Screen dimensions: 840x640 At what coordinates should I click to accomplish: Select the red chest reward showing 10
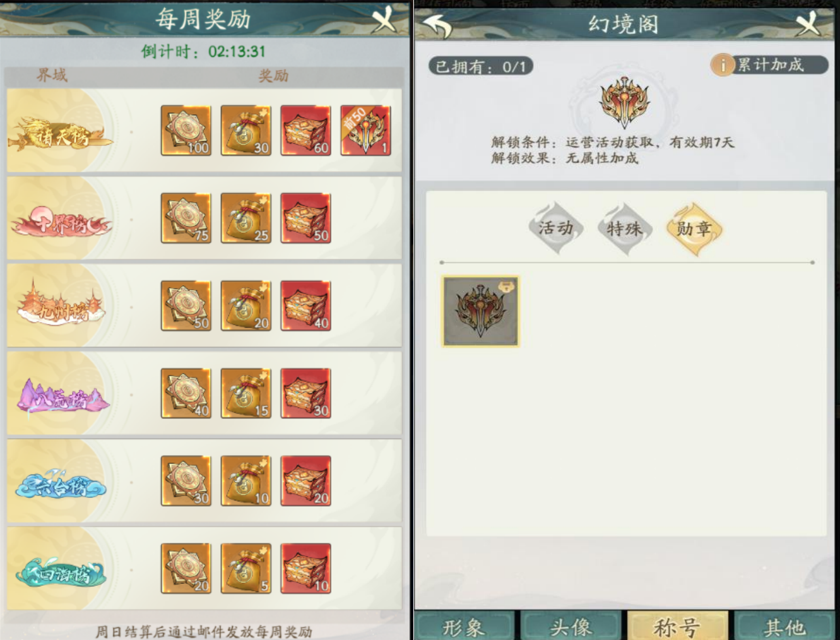[306, 569]
